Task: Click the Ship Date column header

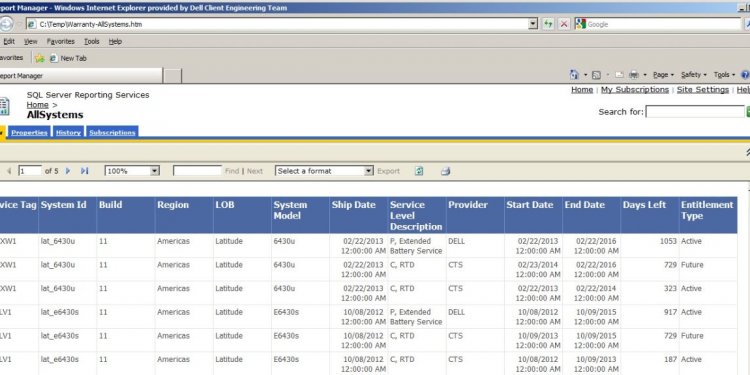Action: (358, 215)
